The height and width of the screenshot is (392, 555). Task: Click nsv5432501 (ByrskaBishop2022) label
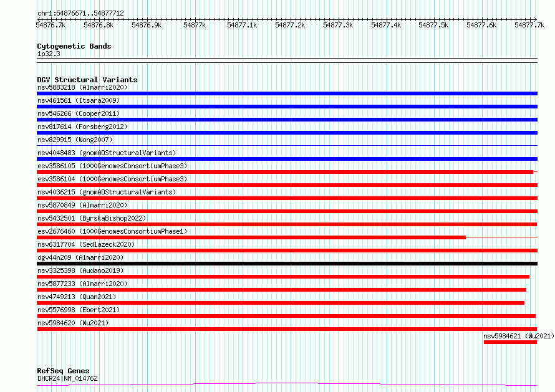tap(92, 218)
